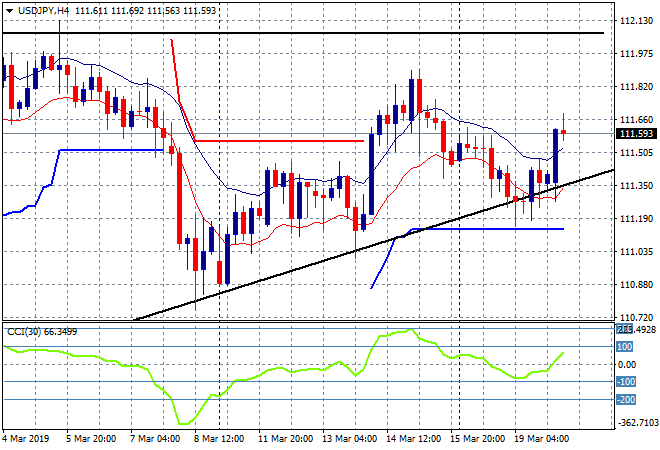This screenshot has width=660, height=450.
Task: Click the 11 Mar 20:00 time label
Action: coord(285,439)
